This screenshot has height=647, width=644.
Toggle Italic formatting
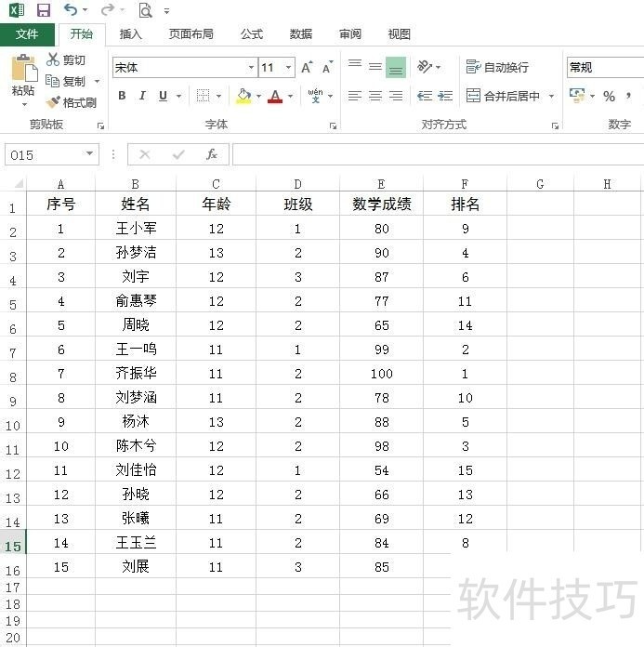point(142,96)
